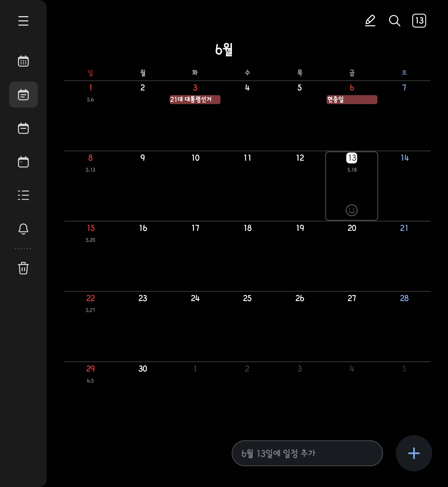
Task: Select Saturday June 28 date cell
Action: pos(404,326)
